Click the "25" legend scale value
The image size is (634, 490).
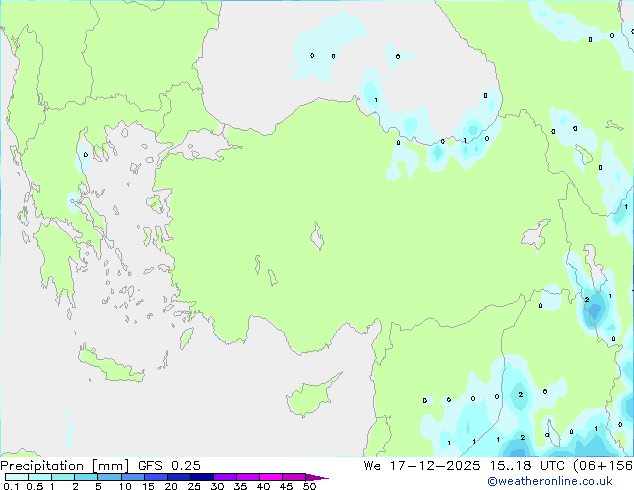(x=194, y=486)
